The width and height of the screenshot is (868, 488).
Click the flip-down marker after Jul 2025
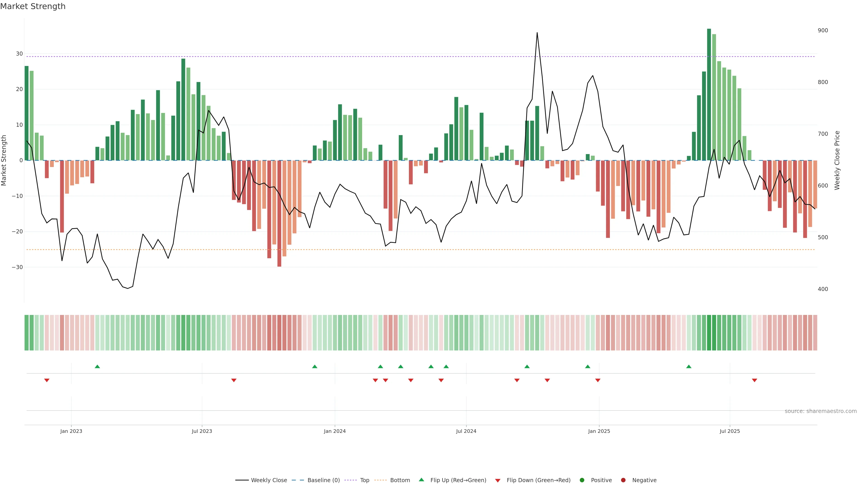pyautogui.click(x=755, y=380)
